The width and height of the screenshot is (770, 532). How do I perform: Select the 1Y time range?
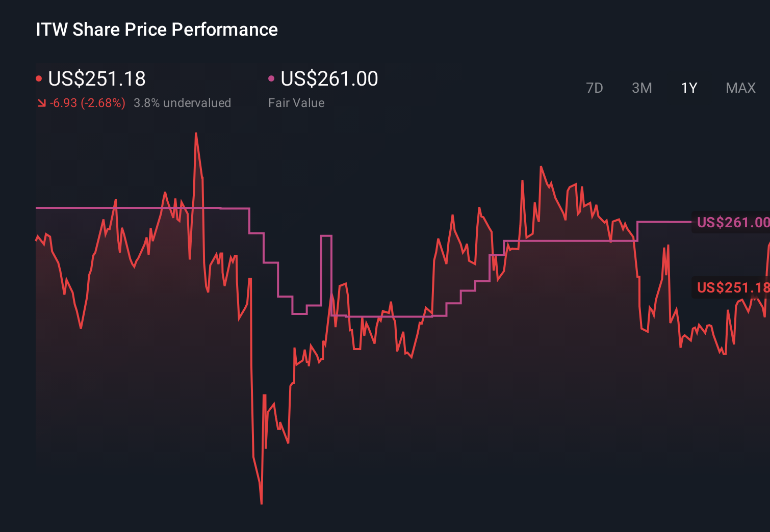[688, 88]
